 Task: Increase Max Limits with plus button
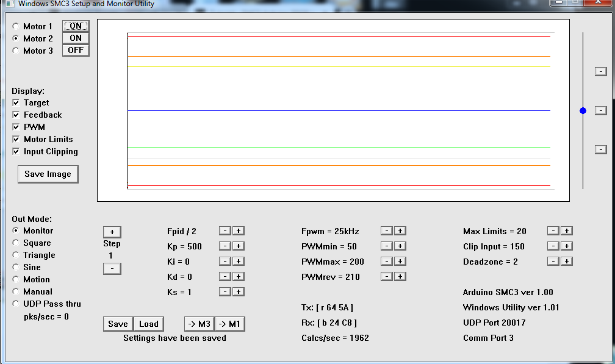point(566,231)
